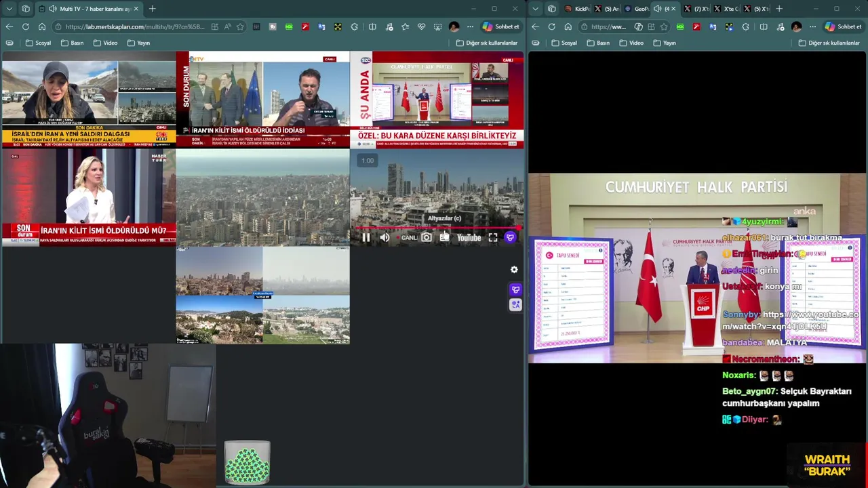Go back in left browser window
This screenshot has height=488, width=868.
pos(9,26)
